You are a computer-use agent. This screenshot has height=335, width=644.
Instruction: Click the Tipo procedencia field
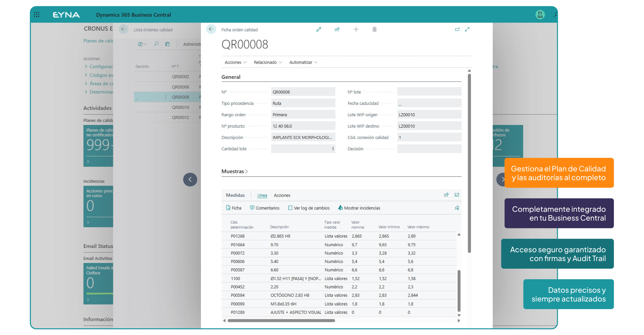click(303, 103)
